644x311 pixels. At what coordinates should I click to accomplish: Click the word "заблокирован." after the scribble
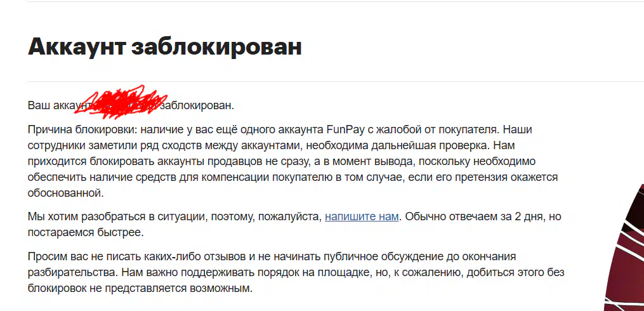click(197, 105)
